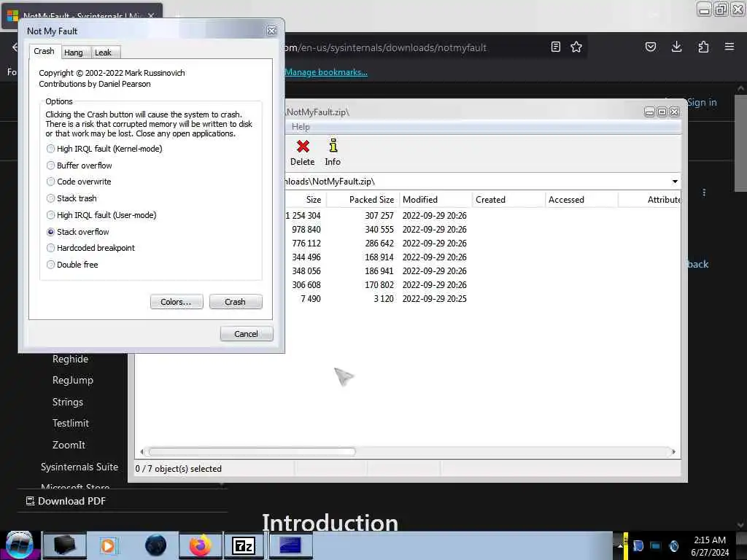
Task: Open the media player taskbar icon
Action: pyautogui.click(x=108, y=545)
